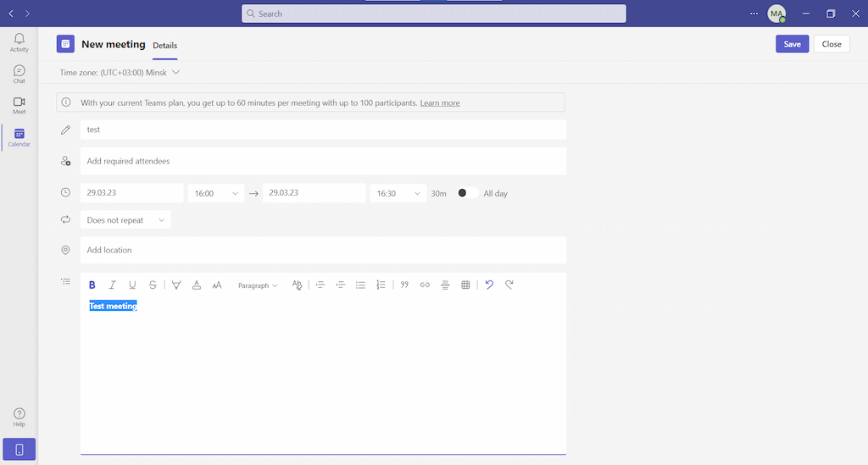Expand the Time zone selector
The image size is (868, 465).
coord(120,73)
